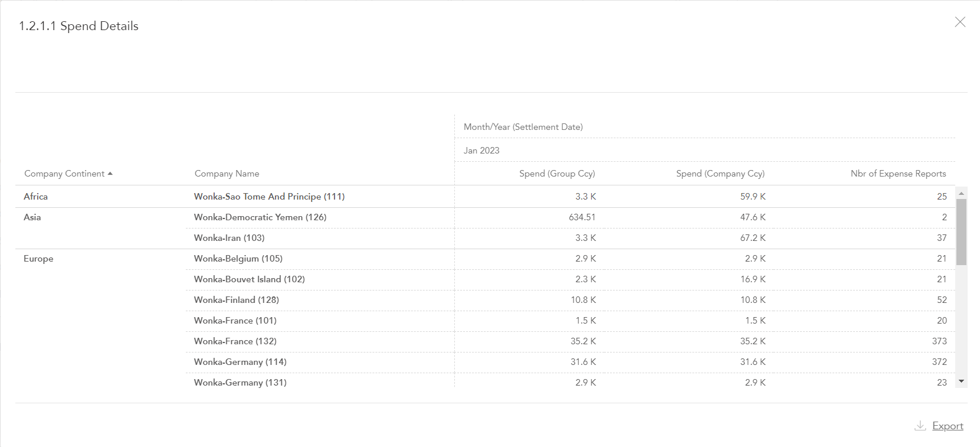Click the vertical scrollbar thumb

coord(961,231)
